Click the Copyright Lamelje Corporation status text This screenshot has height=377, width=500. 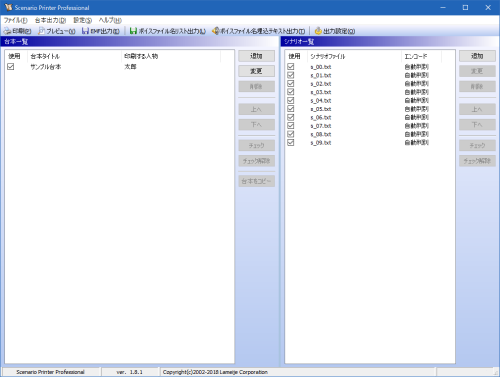pyautogui.click(x=215, y=372)
